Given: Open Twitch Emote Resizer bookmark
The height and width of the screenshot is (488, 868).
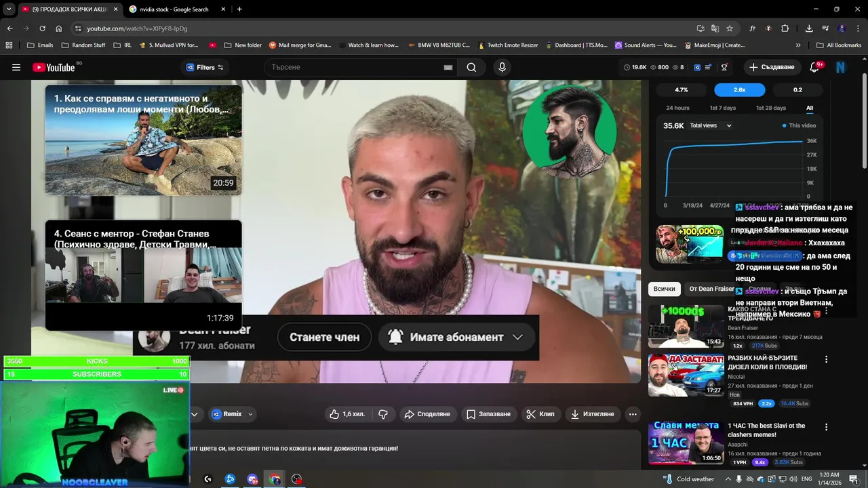Looking at the screenshot, I should pyautogui.click(x=508, y=45).
